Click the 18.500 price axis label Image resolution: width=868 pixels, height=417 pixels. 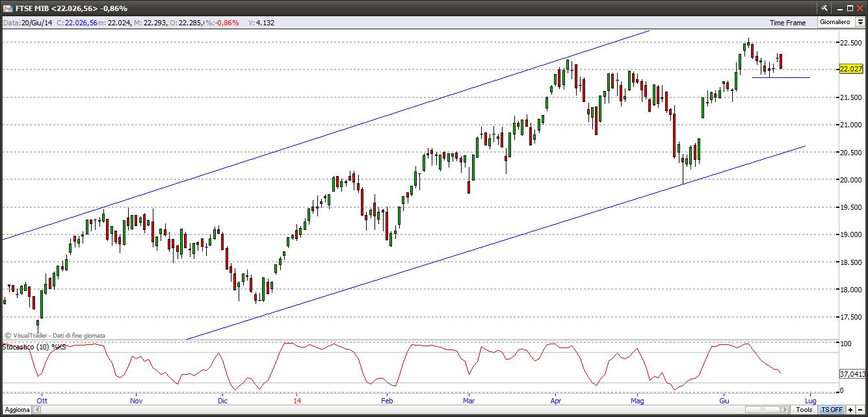[851, 262]
